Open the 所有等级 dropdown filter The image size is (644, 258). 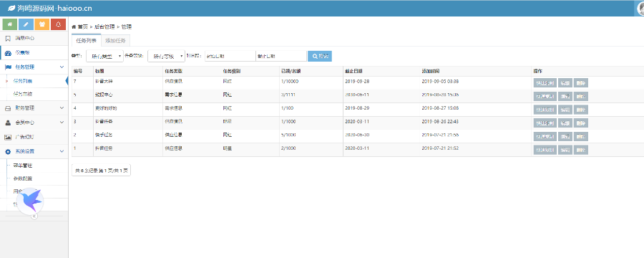tap(166, 56)
